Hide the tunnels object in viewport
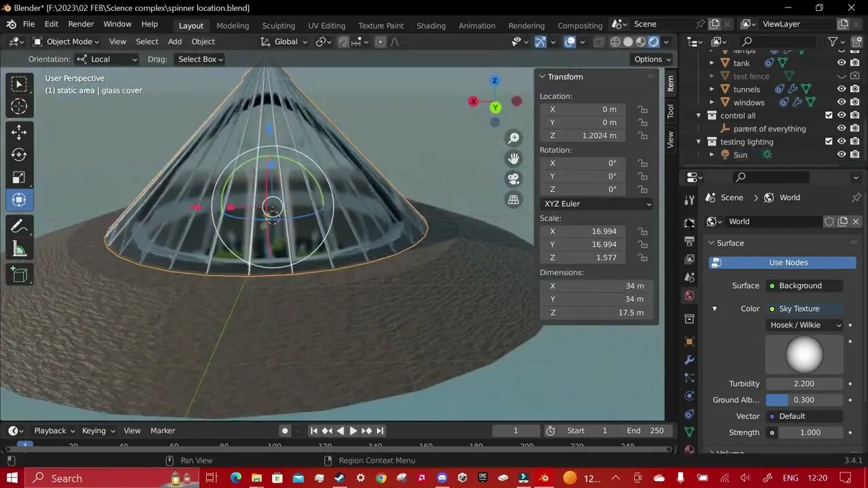868x488 pixels. tap(841, 89)
